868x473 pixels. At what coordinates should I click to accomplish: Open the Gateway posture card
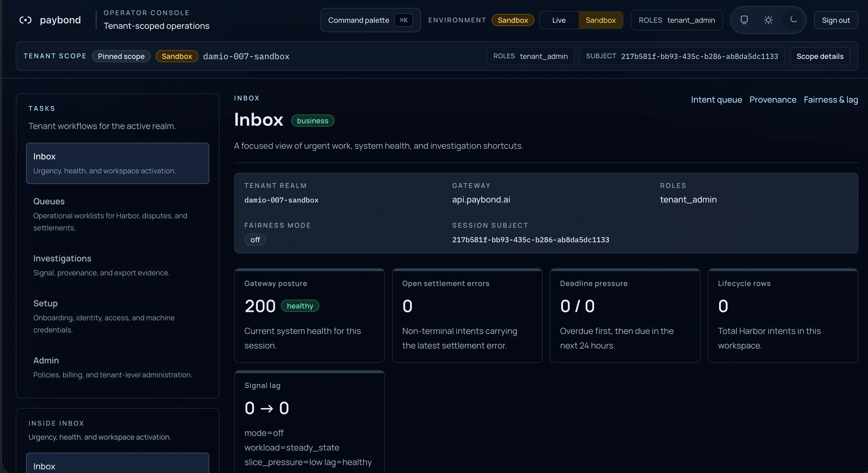[309, 315]
